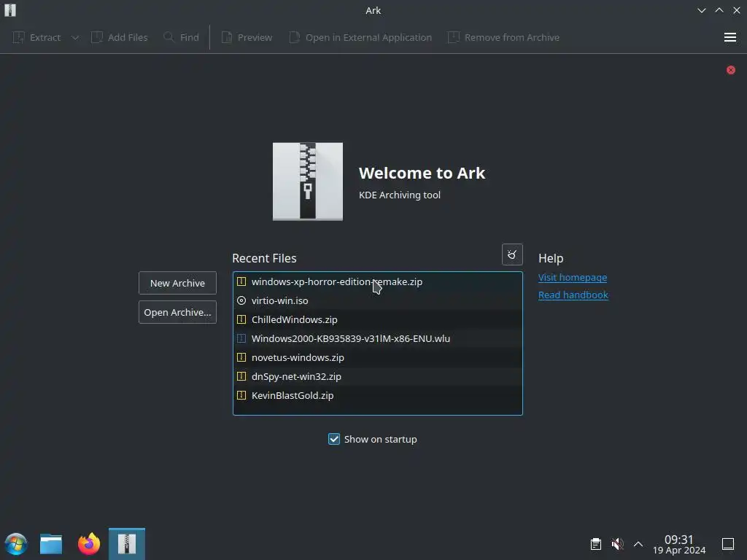Toggle Show on startup checkbox

pyautogui.click(x=334, y=439)
